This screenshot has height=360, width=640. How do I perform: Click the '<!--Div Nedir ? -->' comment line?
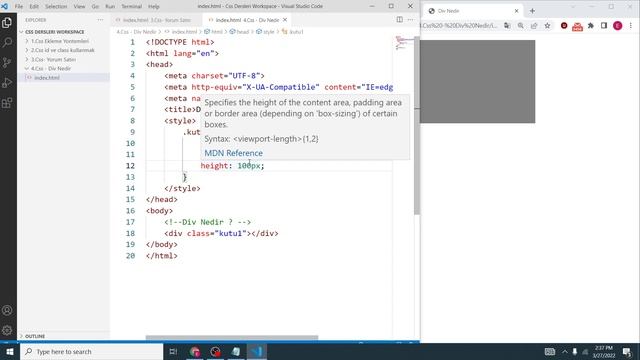click(207, 222)
